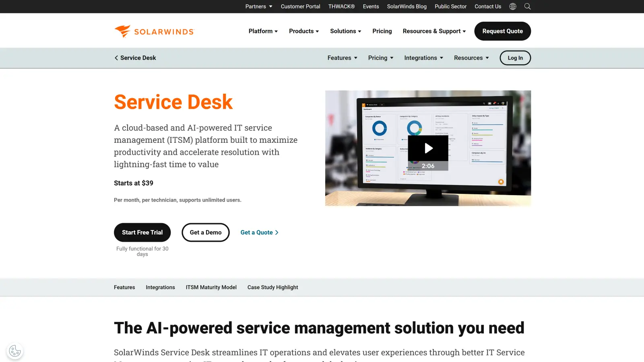The image size is (644, 362).
Task: Open the Events page
Action: coord(371,6)
